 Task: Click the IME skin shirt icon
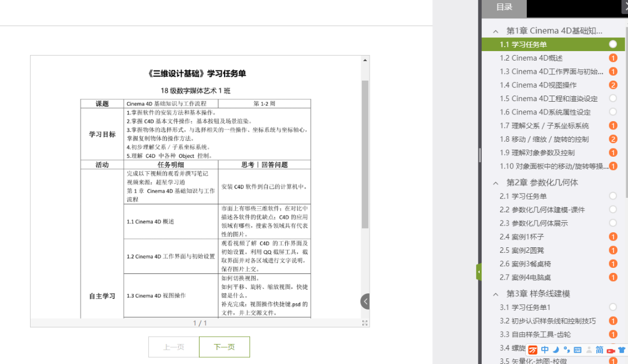tap(621, 350)
